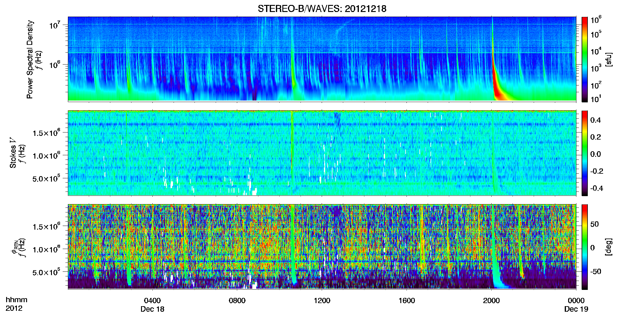Viewport: 644px width, 332px height.
Task: Click the Dec 18 date label
Action: [152, 309]
